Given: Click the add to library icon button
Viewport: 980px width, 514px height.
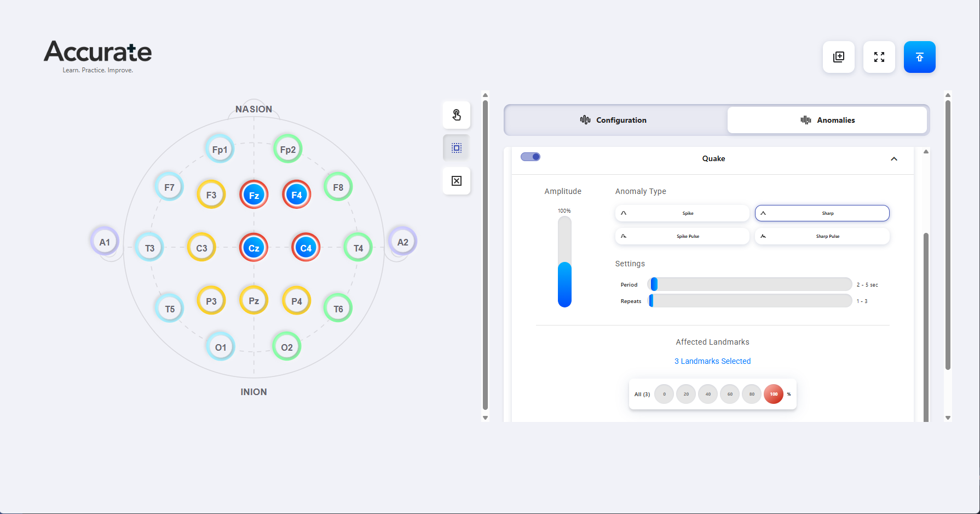Looking at the screenshot, I should 839,57.
